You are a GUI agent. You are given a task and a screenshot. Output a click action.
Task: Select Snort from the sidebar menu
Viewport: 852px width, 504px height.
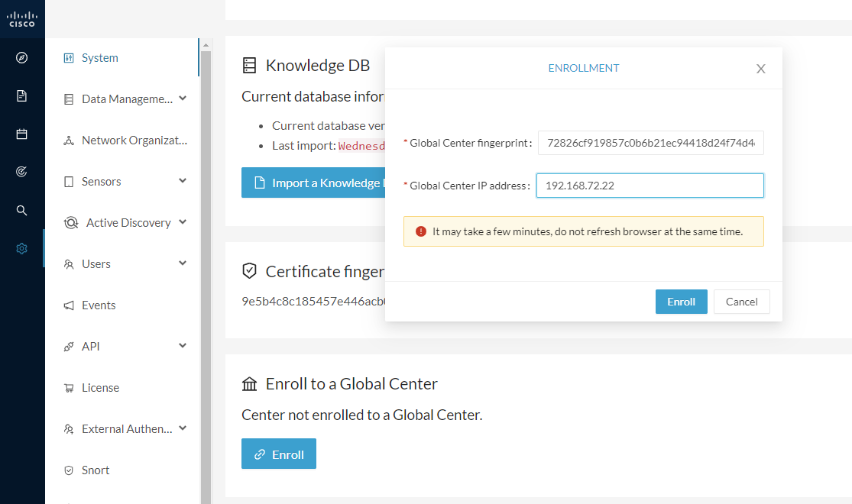pyautogui.click(x=95, y=470)
